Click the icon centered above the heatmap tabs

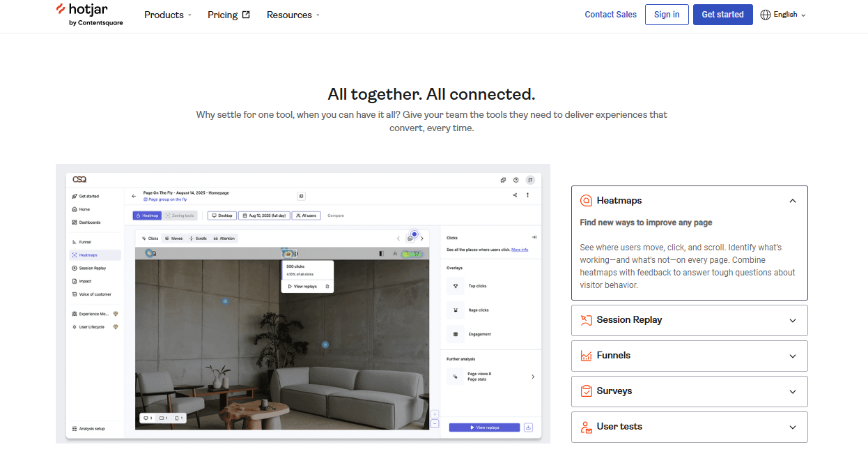tap(301, 196)
